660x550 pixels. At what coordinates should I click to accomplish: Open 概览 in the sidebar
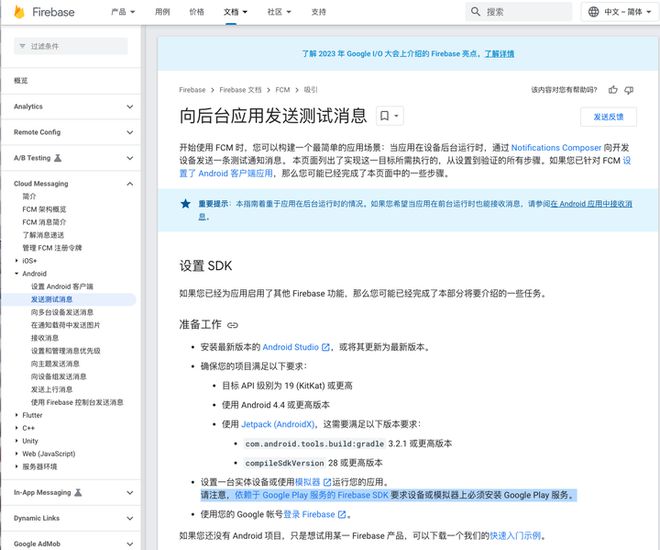(21, 80)
